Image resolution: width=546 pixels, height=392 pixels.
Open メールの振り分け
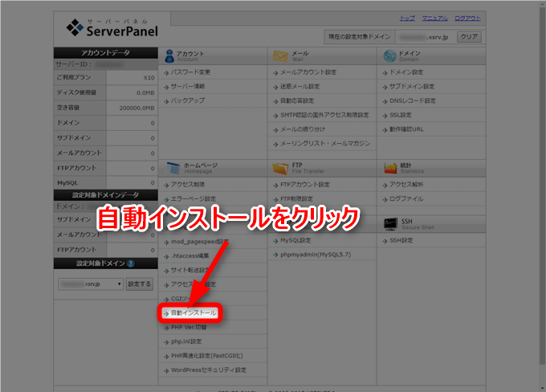click(303, 129)
